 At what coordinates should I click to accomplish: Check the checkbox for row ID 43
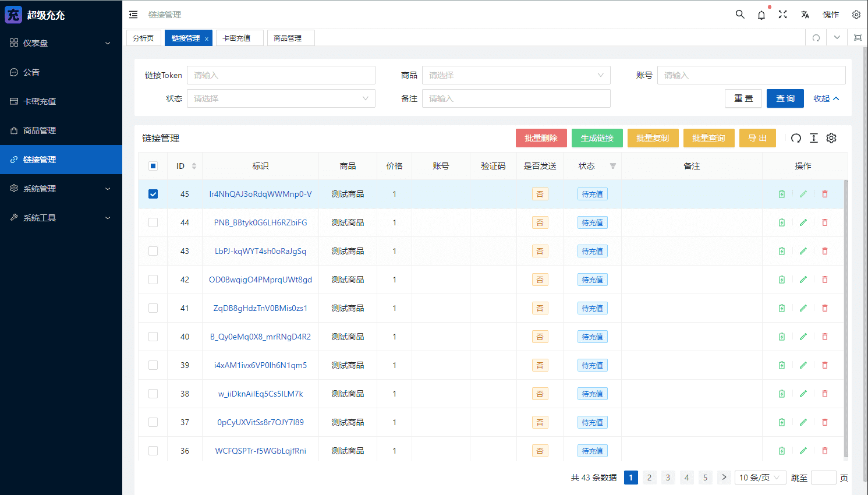153,251
